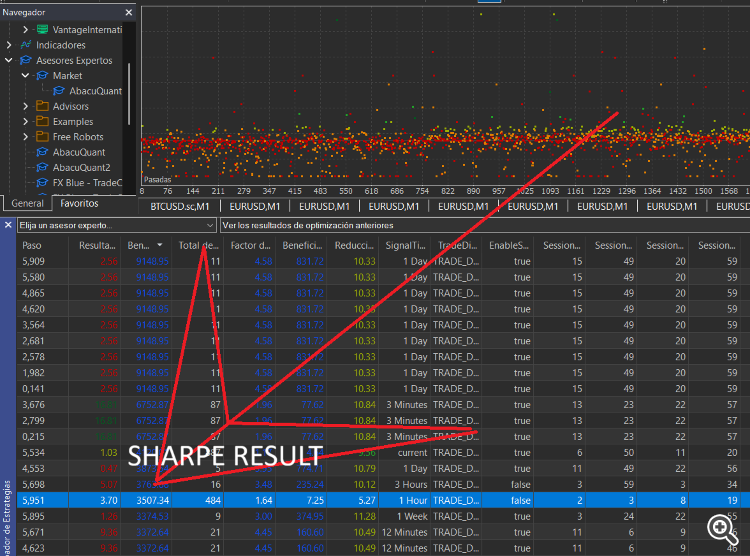
Task: Click the Advisors folder icon
Action: coord(42,106)
